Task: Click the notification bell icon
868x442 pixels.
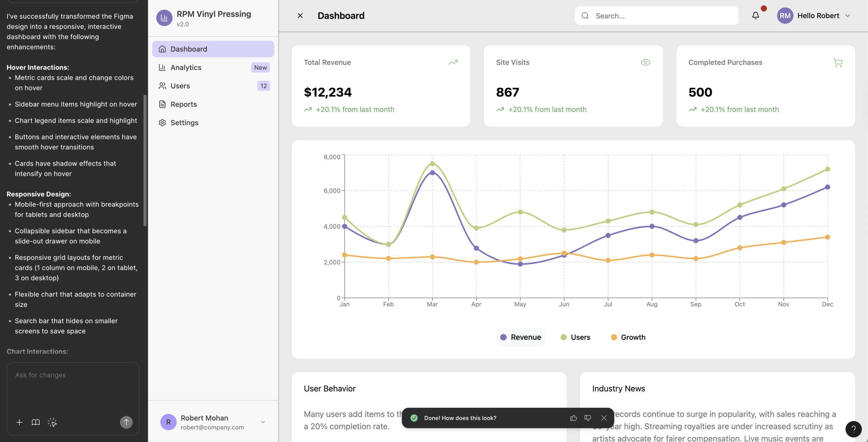Action: pos(755,16)
